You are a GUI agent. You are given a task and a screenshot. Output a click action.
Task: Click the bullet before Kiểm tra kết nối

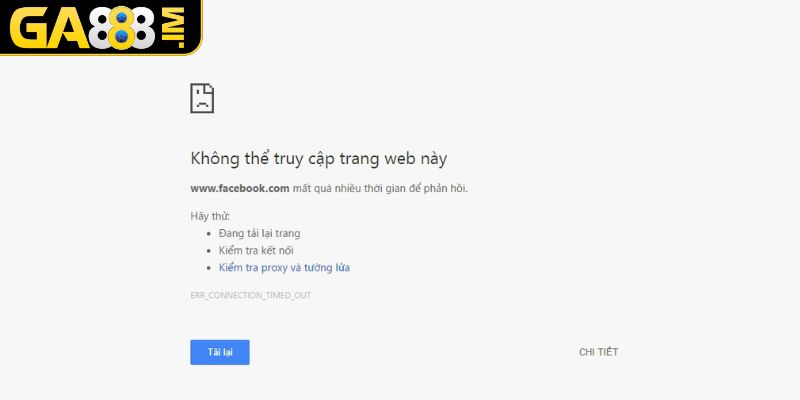tap(209, 251)
